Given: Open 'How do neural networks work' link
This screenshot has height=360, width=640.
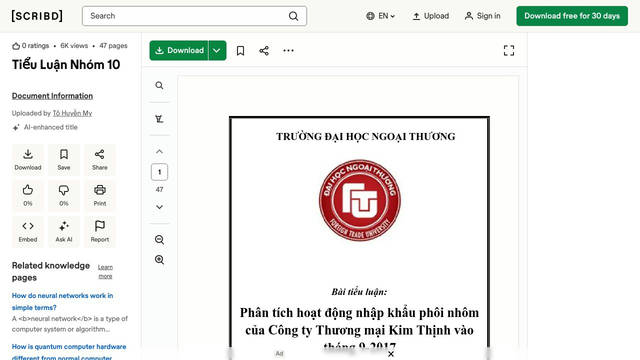Looking at the screenshot, I should point(62,301).
